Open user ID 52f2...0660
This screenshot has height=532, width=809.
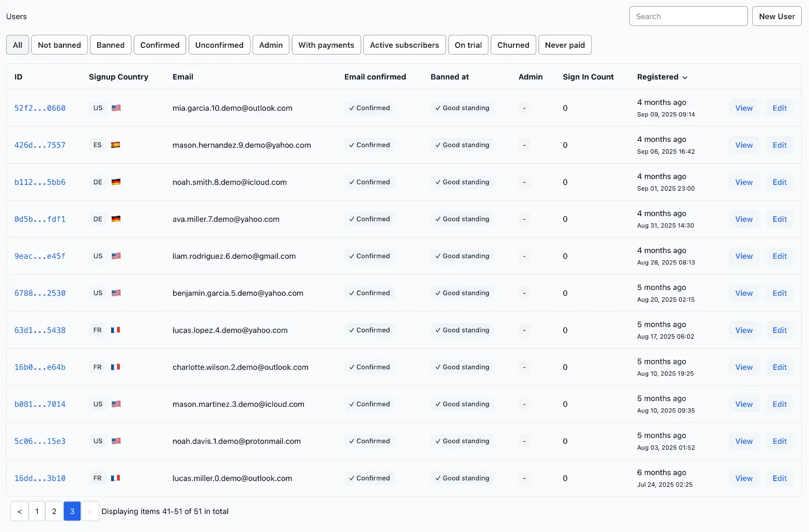tap(40, 108)
